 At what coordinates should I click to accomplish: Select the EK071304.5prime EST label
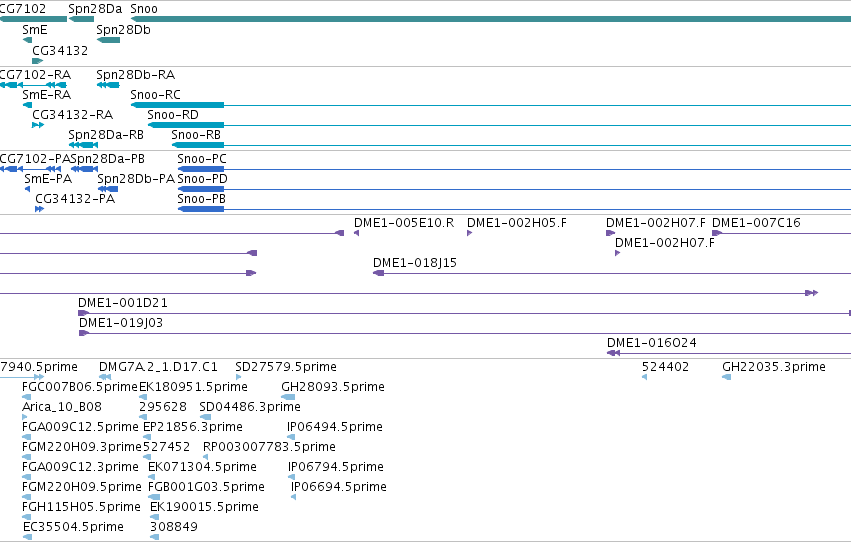[x=202, y=468]
